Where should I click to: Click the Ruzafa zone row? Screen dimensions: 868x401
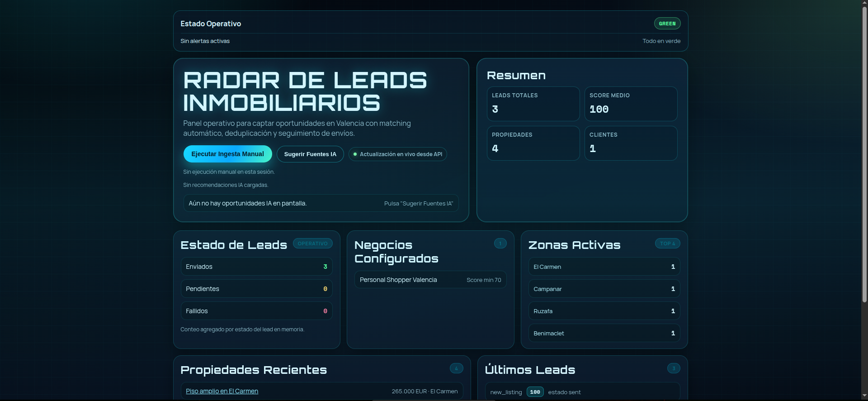tap(604, 311)
